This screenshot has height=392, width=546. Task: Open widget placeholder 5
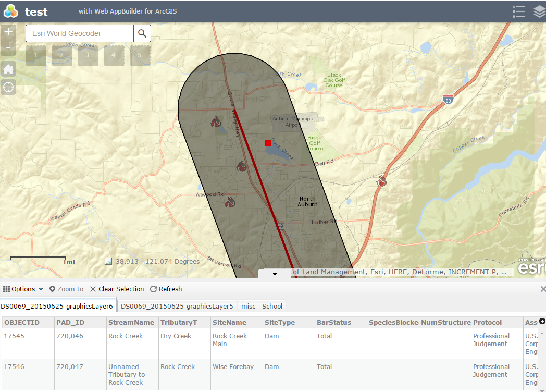[140, 55]
